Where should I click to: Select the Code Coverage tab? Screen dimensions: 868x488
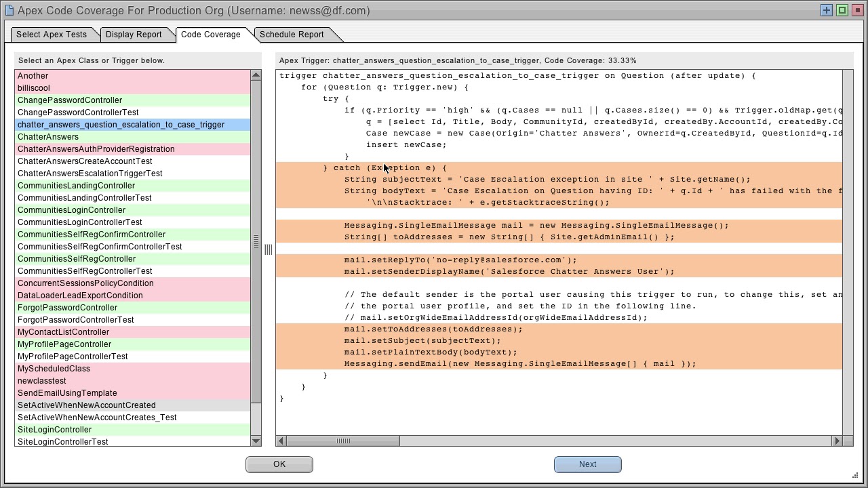[210, 35]
